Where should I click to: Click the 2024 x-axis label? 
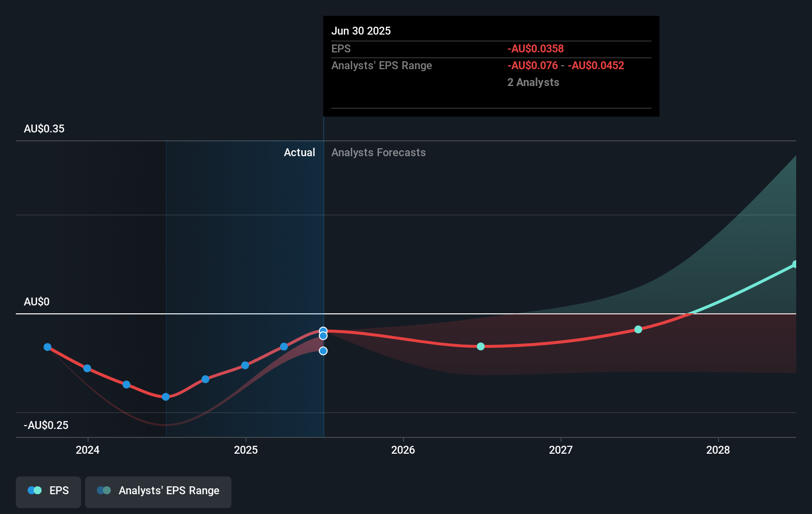pyautogui.click(x=88, y=450)
